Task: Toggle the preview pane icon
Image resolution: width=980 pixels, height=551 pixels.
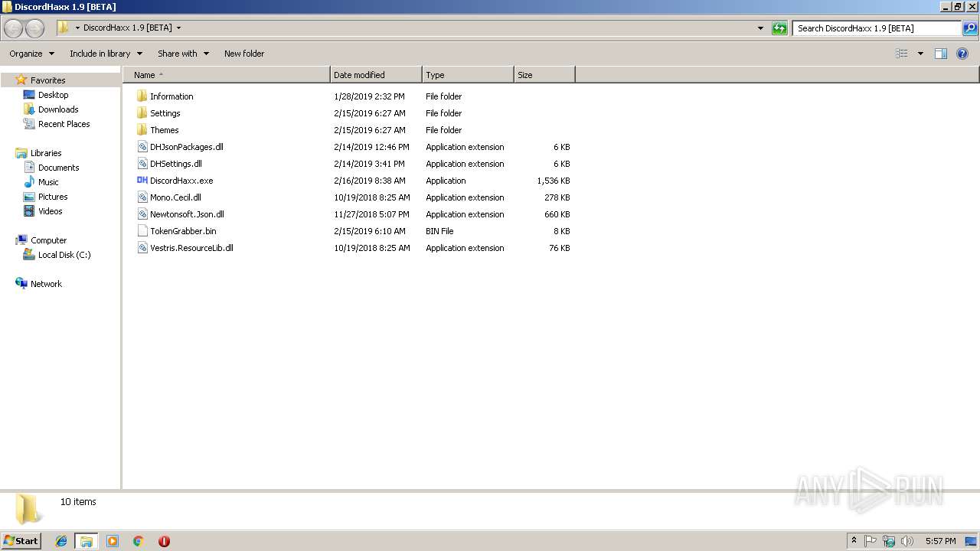Action: 941,54
